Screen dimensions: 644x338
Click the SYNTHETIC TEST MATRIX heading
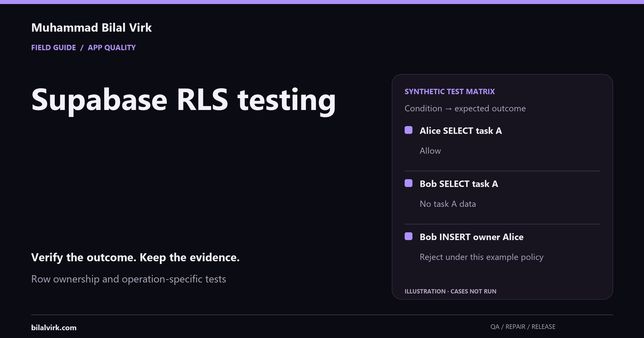coord(450,92)
